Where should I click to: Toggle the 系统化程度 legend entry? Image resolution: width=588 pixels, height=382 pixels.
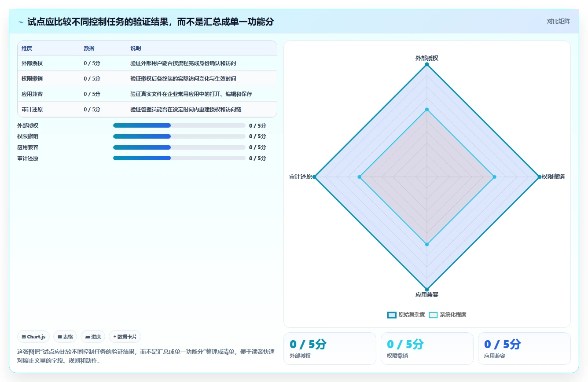(x=447, y=315)
